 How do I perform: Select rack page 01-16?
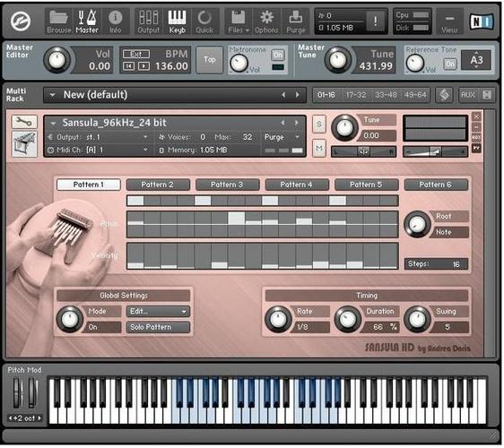point(326,95)
